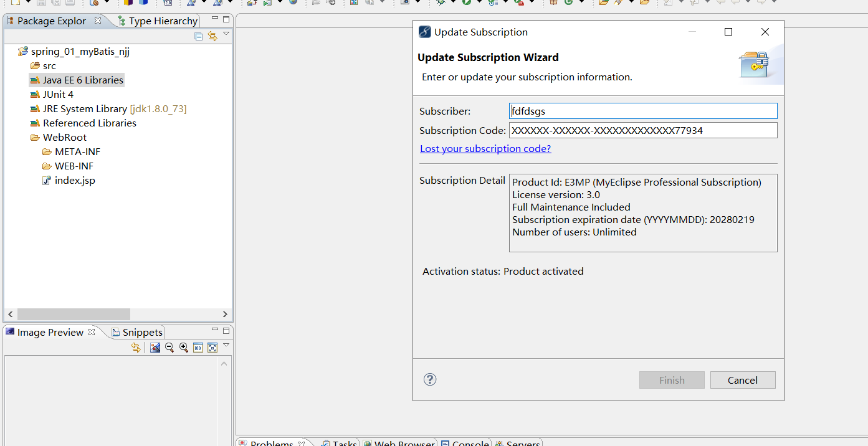Open the Image Preview view menu

click(226, 345)
